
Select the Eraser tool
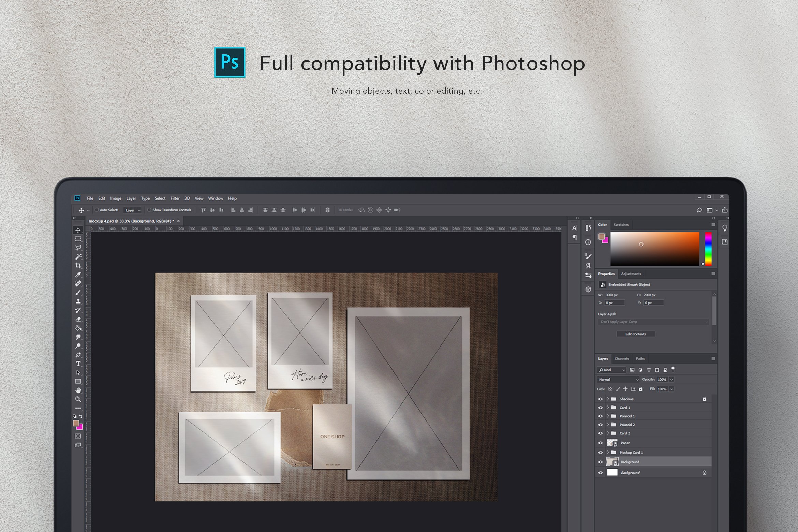point(78,319)
